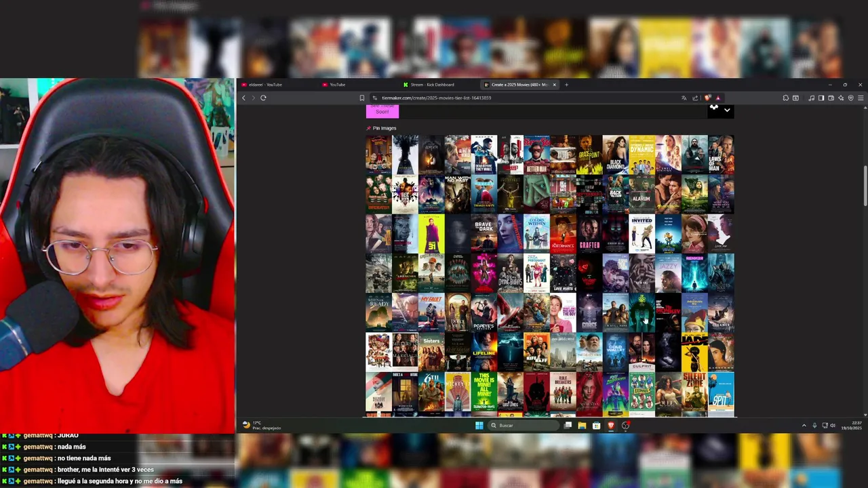Expand the system tray hidden icons chevron
Image resolution: width=868 pixels, height=488 pixels.
[x=804, y=426]
